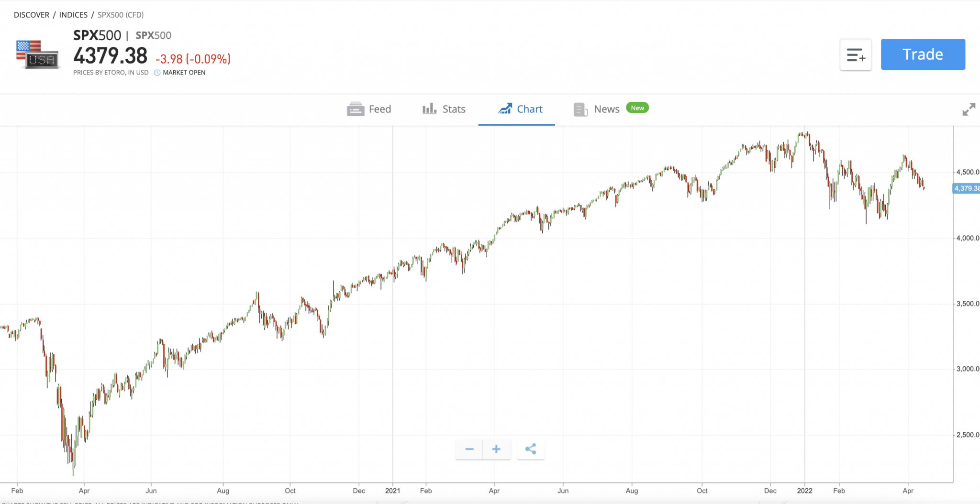Click the 2021 year axis label

(392, 491)
